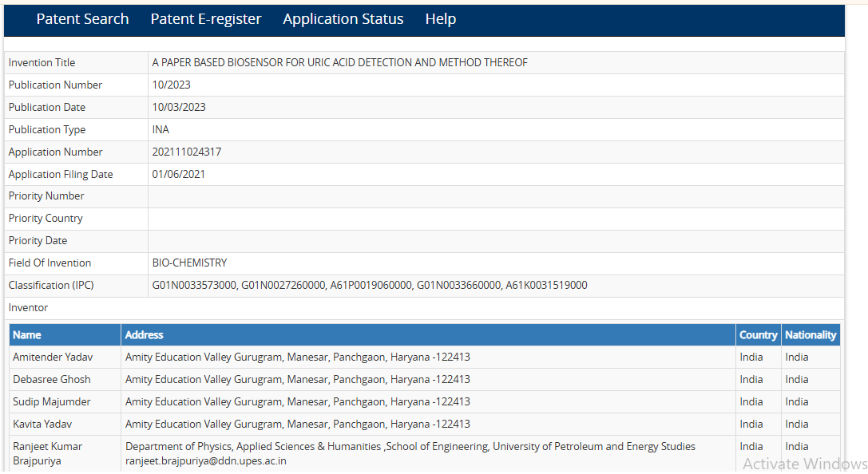
Task: Click the Invention Title label
Action: tap(42, 62)
